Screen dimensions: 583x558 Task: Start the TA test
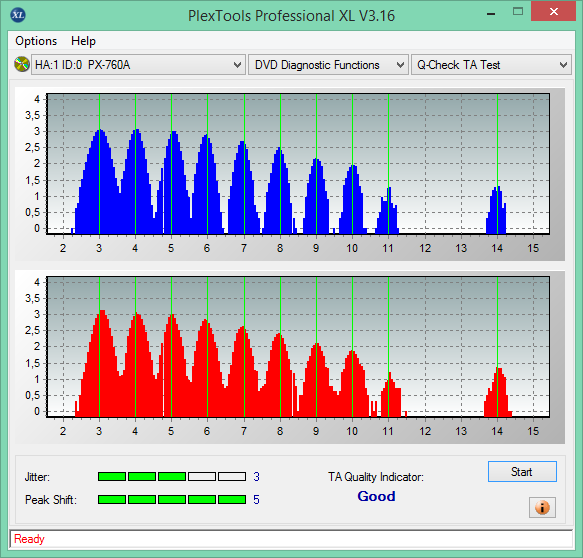click(522, 471)
